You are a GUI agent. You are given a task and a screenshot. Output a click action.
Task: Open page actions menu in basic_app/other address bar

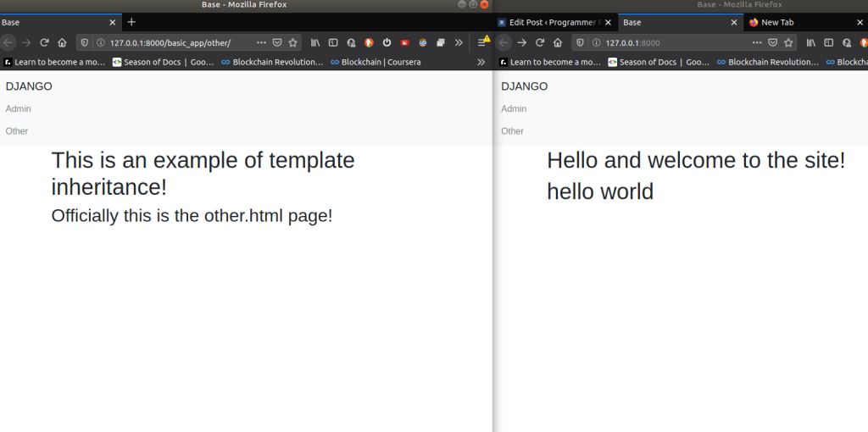point(261,42)
